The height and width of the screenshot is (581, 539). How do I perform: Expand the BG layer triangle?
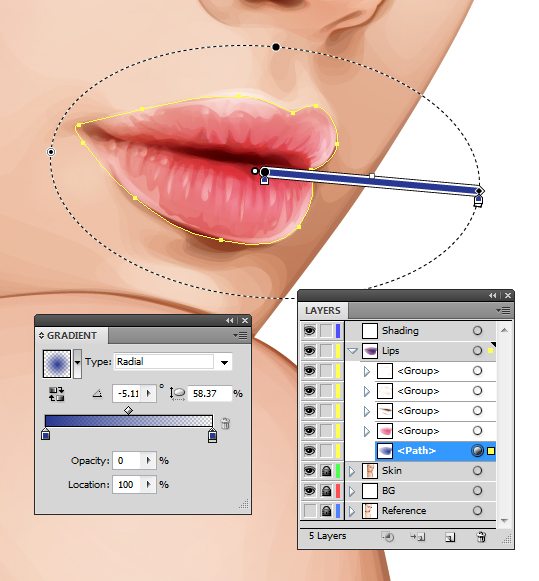[352, 491]
